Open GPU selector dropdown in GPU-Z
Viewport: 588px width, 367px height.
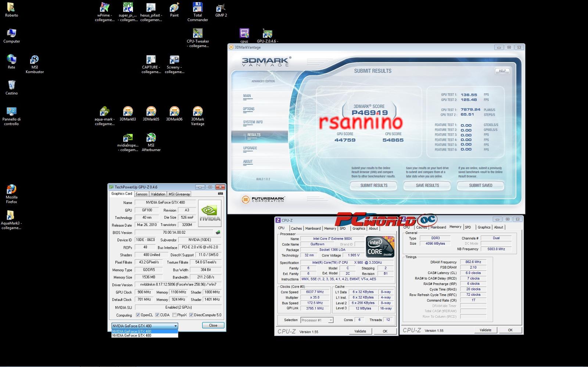[145, 325]
